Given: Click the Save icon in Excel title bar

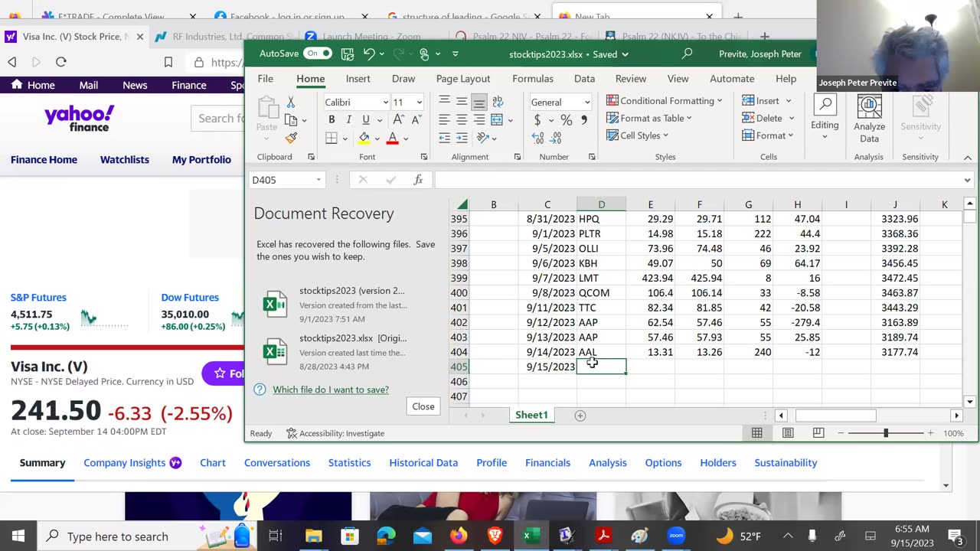Looking at the screenshot, I should (348, 54).
